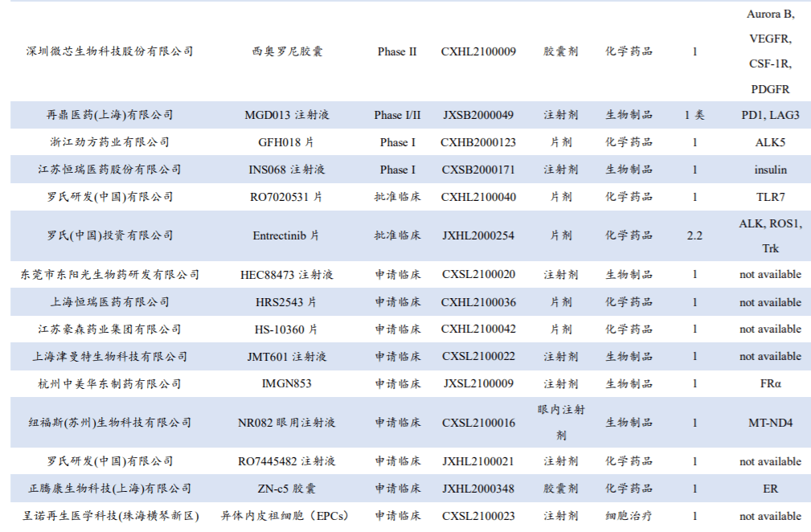Click the drug RO7020531 片
Image resolution: width=811 pixels, height=532 pixels.
[286, 197]
